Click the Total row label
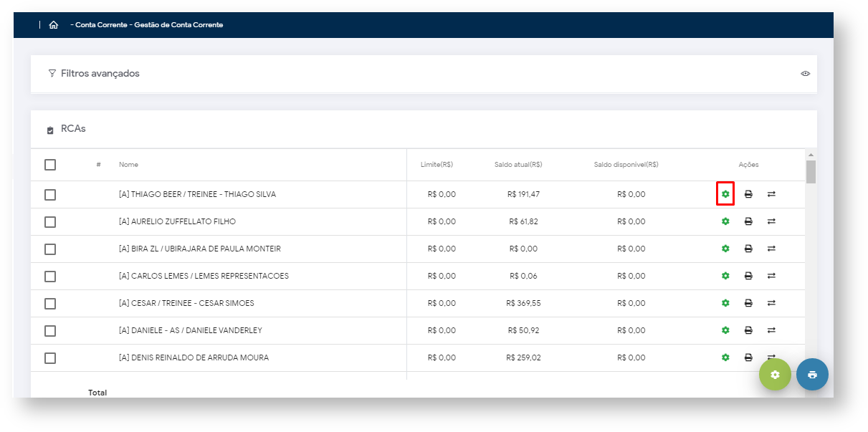 click(97, 393)
